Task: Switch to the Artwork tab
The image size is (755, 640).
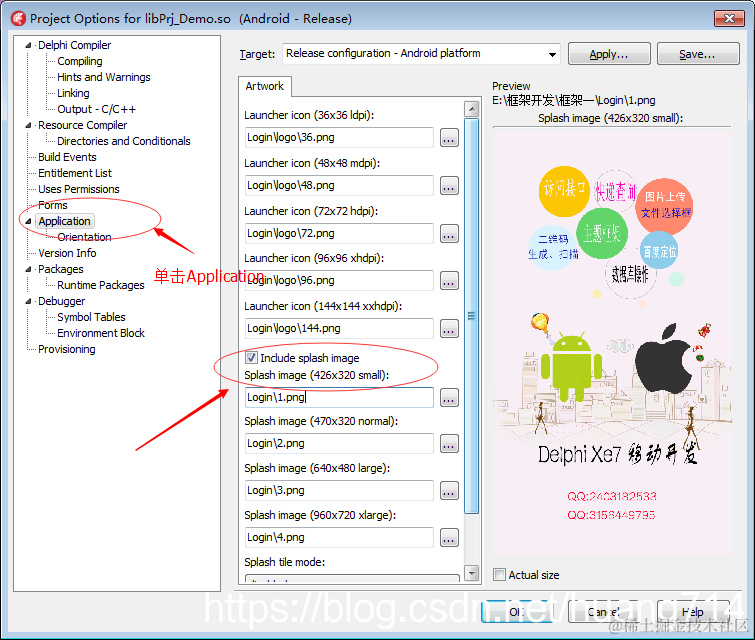Action: point(264,86)
